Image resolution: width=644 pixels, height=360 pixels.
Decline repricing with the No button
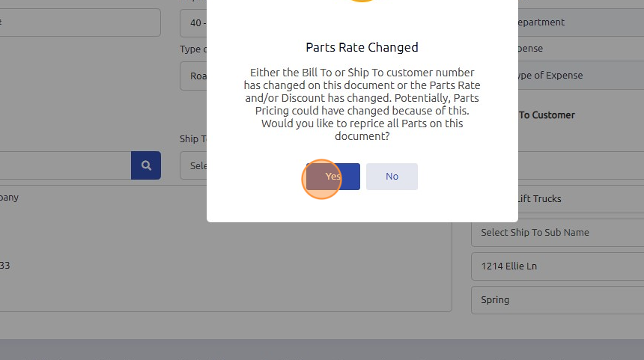(x=392, y=177)
